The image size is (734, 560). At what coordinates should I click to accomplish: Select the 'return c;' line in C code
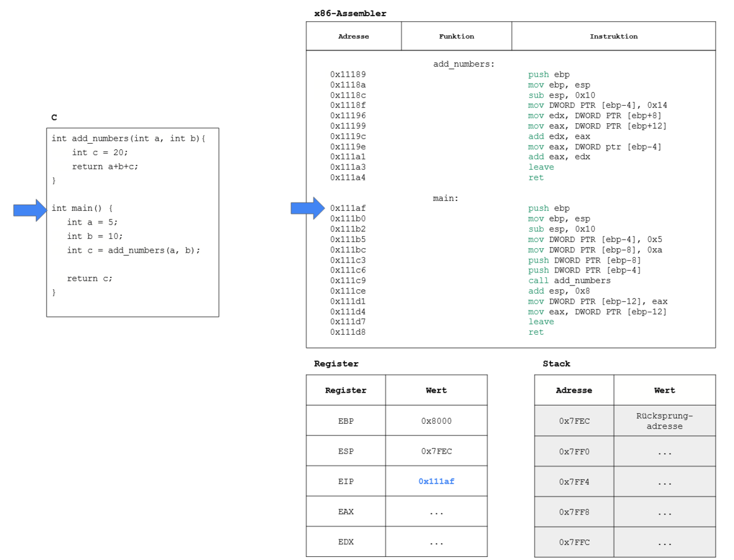90,278
